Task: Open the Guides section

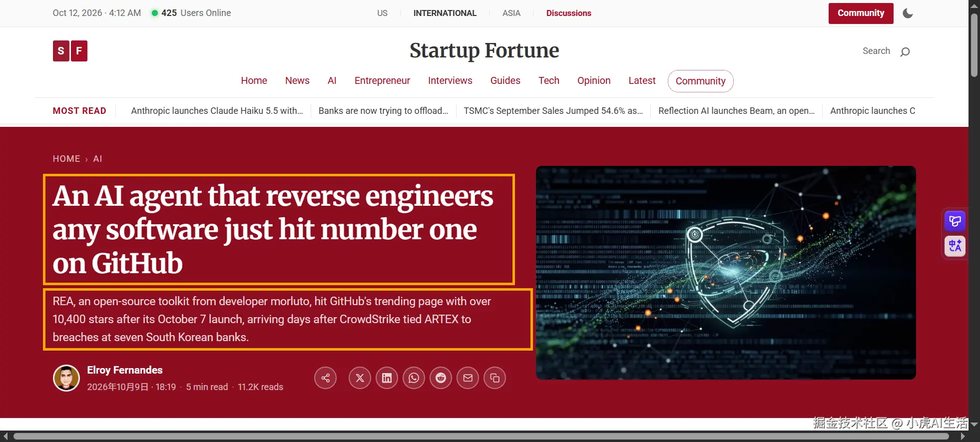Action: click(505, 81)
